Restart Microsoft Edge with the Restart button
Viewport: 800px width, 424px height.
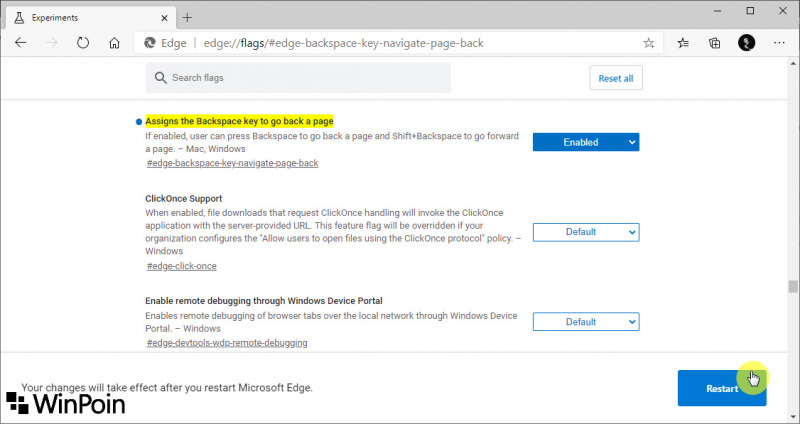(722, 388)
